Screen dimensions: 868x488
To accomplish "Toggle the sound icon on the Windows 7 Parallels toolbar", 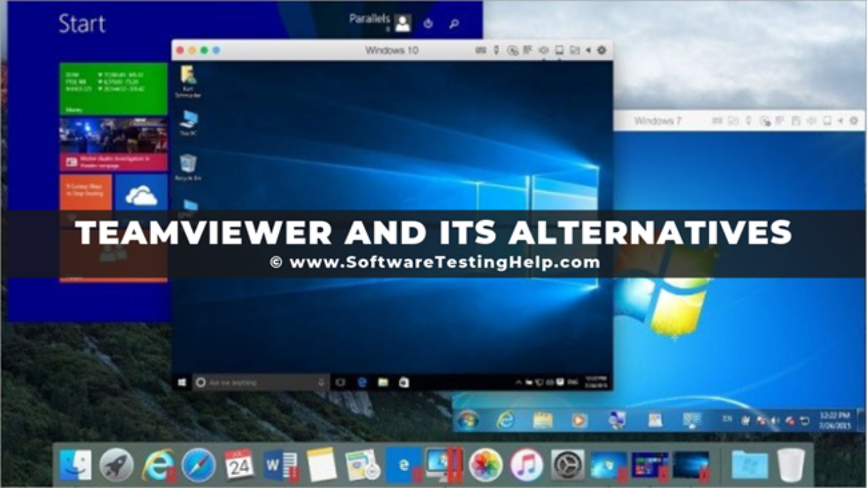I will [x=810, y=122].
